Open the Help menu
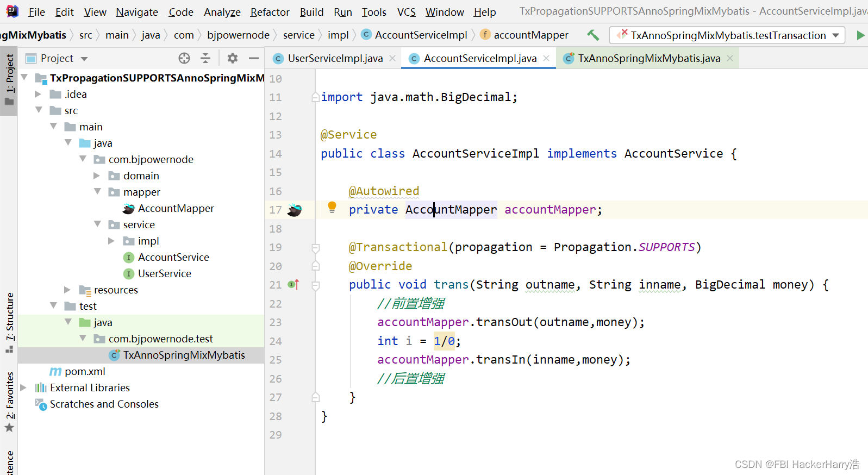Image resolution: width=868 pixels, height=475 pixels. click(x=485, y=12)
